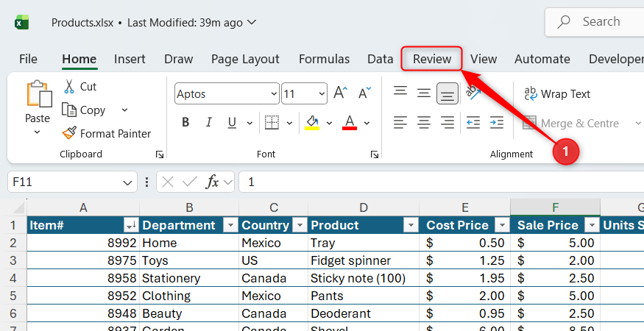Open the Product column filter
644x331 pixels.
pos(410,225)
